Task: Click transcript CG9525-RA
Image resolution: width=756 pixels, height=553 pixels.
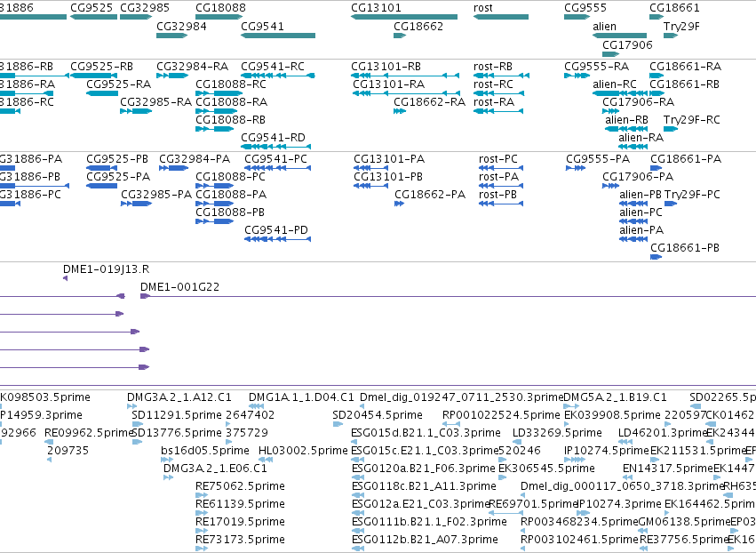Action: [x=102, y=93]
